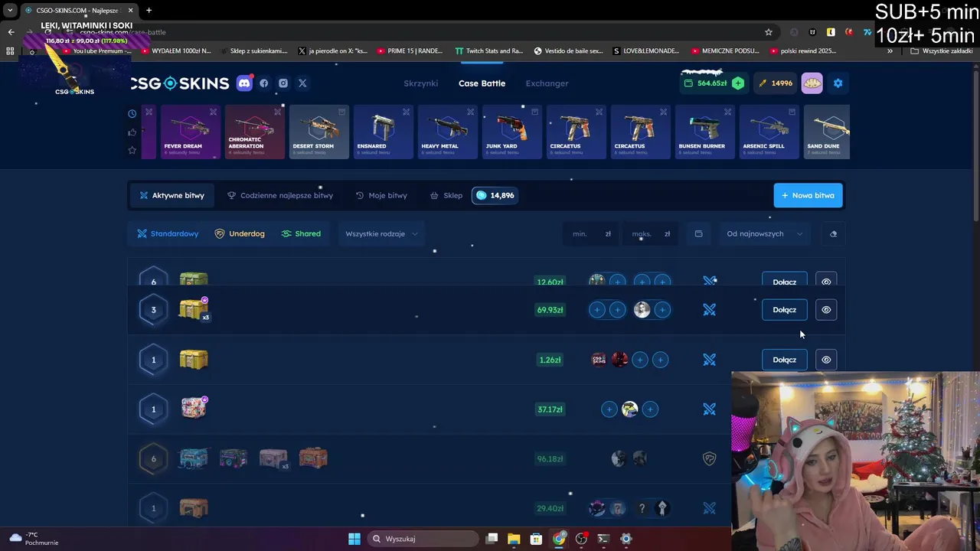
Task: Open the Skrzynki navigation tab
Action: (x=421, y=83)
